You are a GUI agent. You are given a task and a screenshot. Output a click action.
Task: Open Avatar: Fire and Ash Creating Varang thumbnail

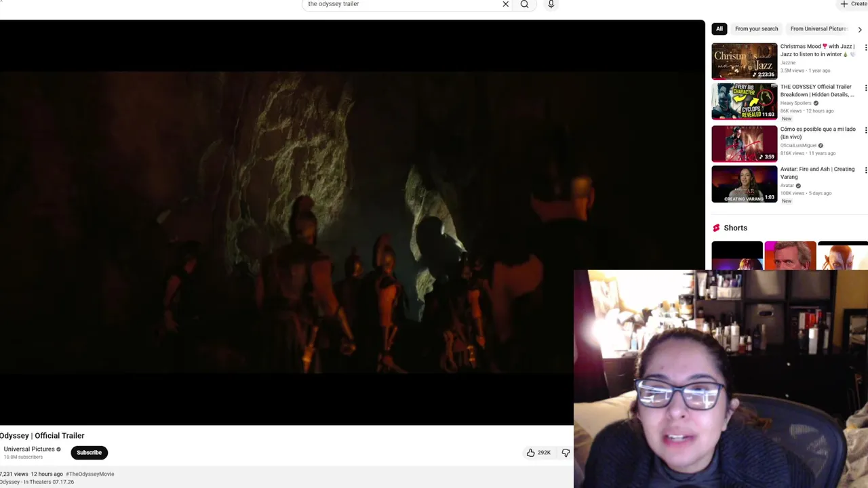coord(744,184)
